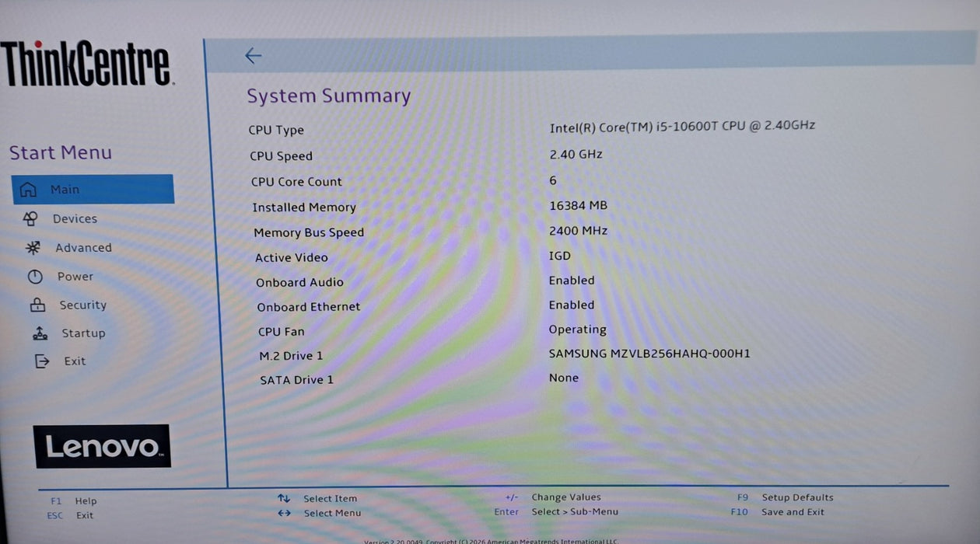Select the Memory Bus Speed label
The width and height of the screenshot is (980, 544).
click(x=309, y=232)
